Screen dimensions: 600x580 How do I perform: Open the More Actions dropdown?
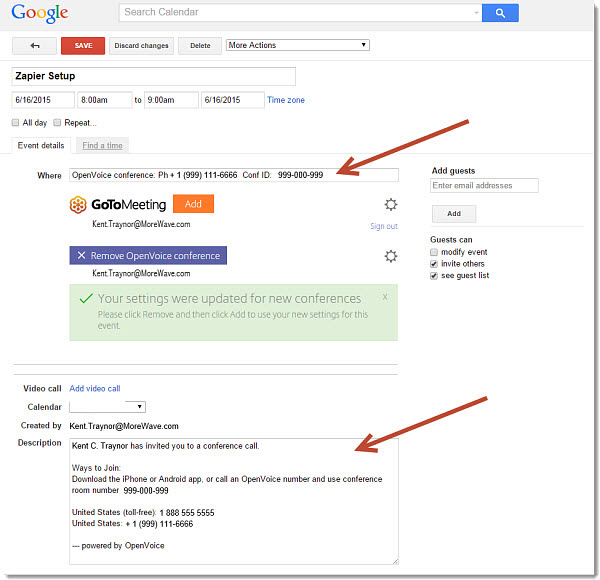pyautogui.click(x=297, y=45)
